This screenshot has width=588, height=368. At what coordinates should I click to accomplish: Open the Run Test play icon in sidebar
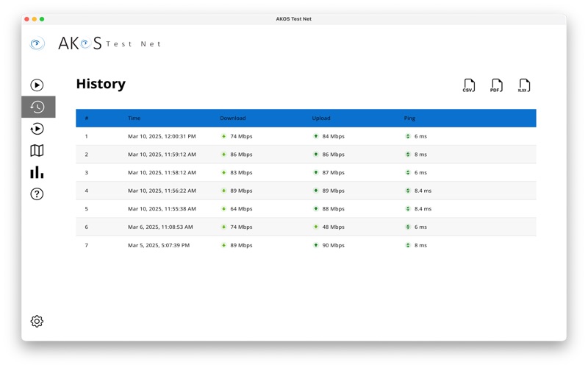(37, 85)
